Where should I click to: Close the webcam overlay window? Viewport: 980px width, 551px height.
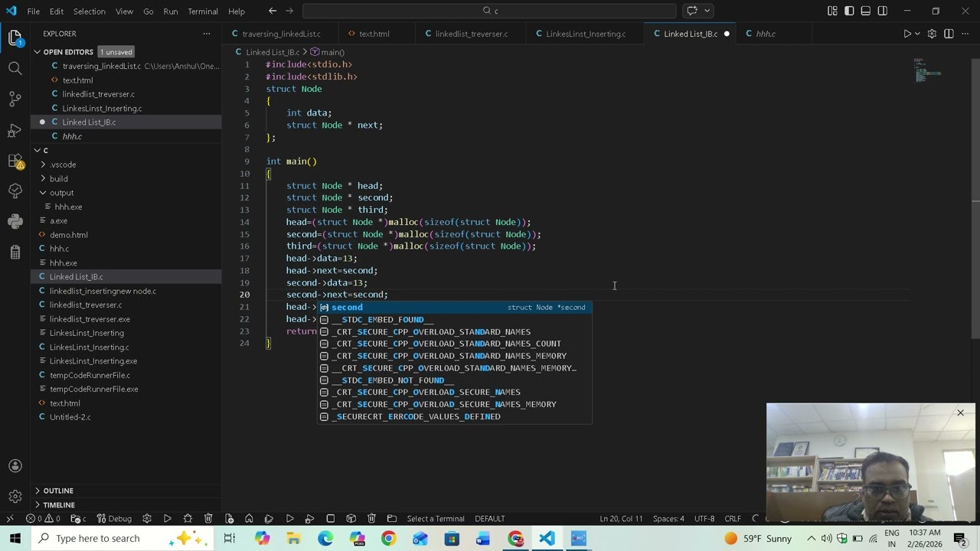tap(960, 413)
